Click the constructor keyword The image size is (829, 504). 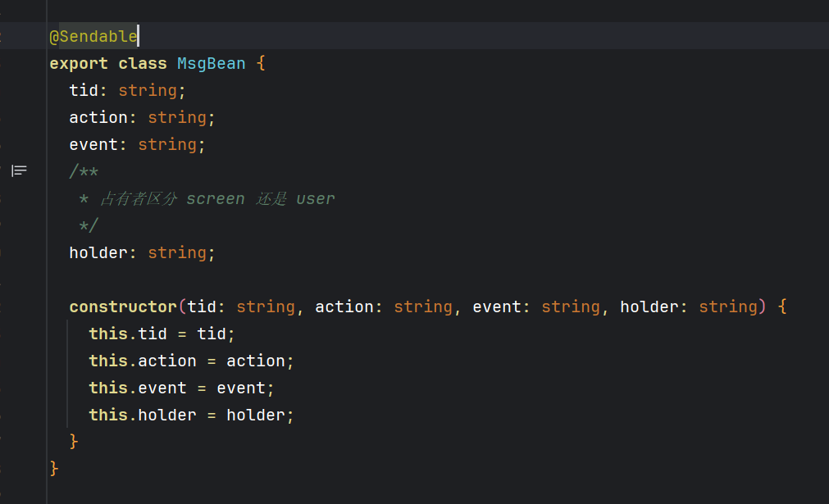click(123, 306)
